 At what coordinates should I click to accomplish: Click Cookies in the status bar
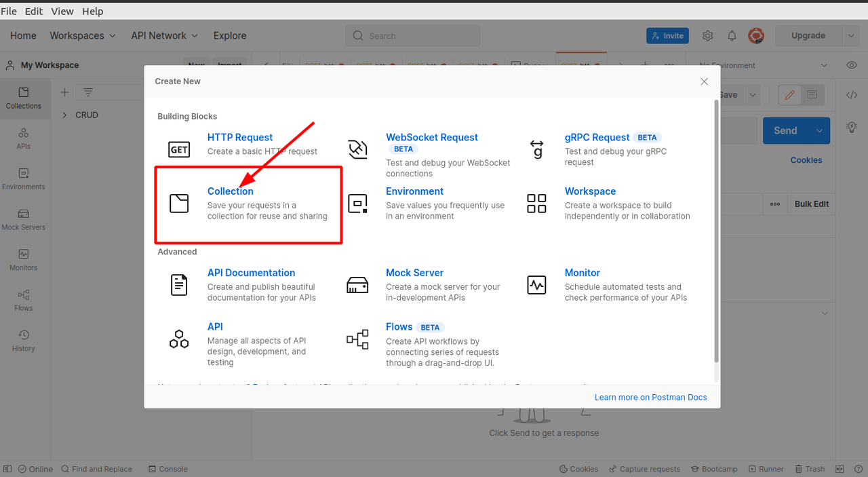tap(578, 469)
